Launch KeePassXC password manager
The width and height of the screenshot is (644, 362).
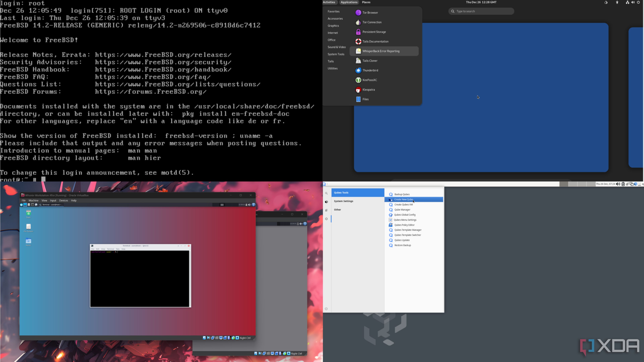(x=369, y=80)
